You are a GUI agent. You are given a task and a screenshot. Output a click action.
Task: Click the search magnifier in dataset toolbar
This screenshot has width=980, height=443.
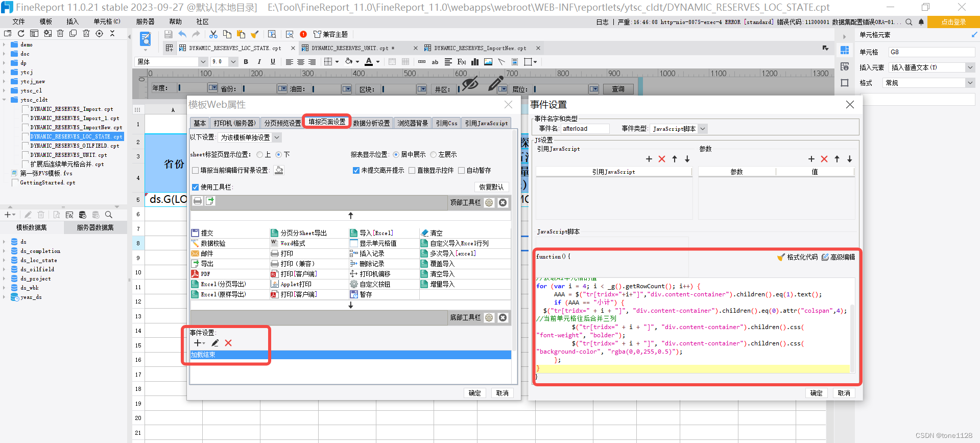(x=109, y=215)
